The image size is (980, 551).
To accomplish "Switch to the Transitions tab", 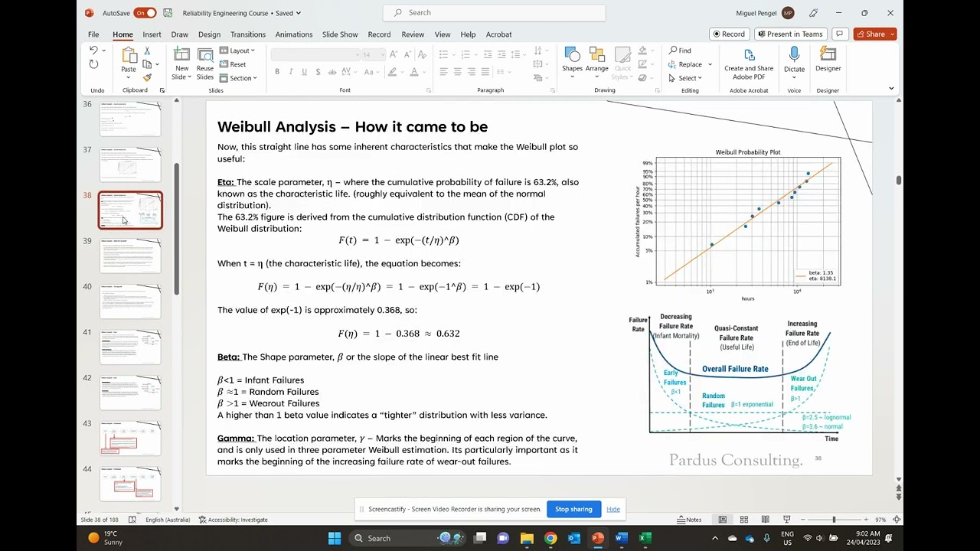I will (x=248, y=34).
